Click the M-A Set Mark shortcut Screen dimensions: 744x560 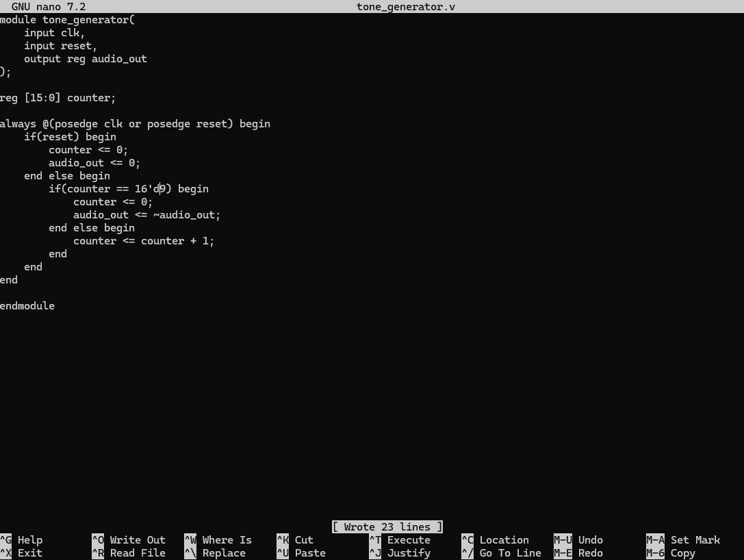(x=683, y=540)
